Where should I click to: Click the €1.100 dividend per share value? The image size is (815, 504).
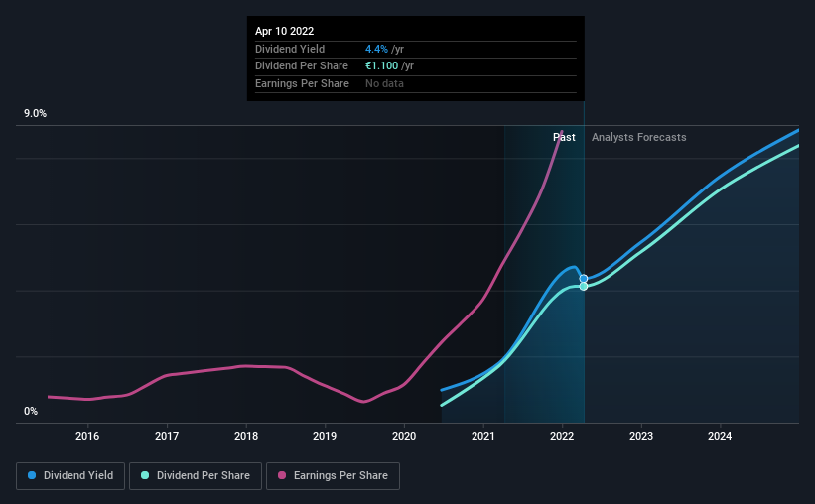pyautogui.click(x=381, y=66)
